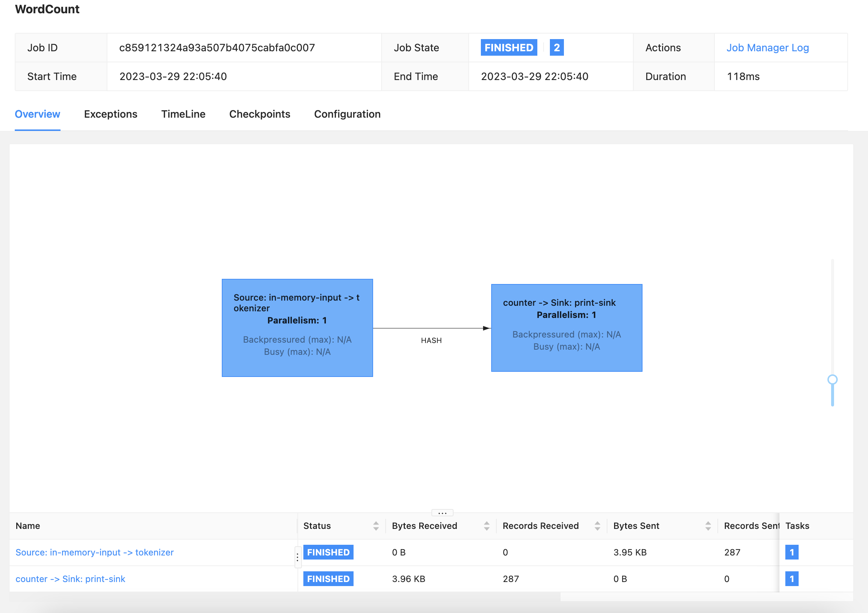The height and width of the screenshot is (613, 868).
Task: Click the exception count badge showing 2
Action: (557, 47)
